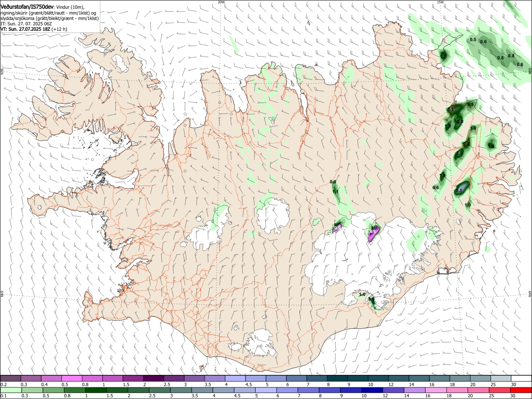Viewport: 532px width, 399px height.
Task: Select the 1.6 value near south coast
Action: [x=362, y=295]
